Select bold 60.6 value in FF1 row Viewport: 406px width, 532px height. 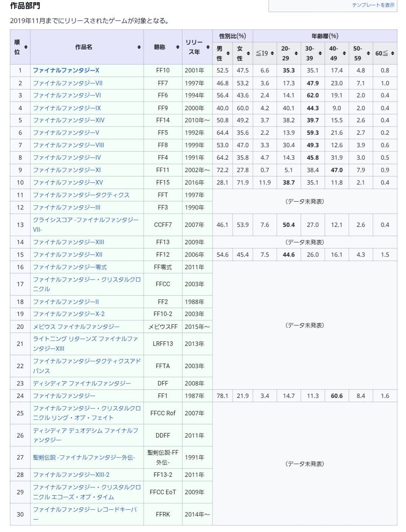pyautogui.click(x=337, y=396)
